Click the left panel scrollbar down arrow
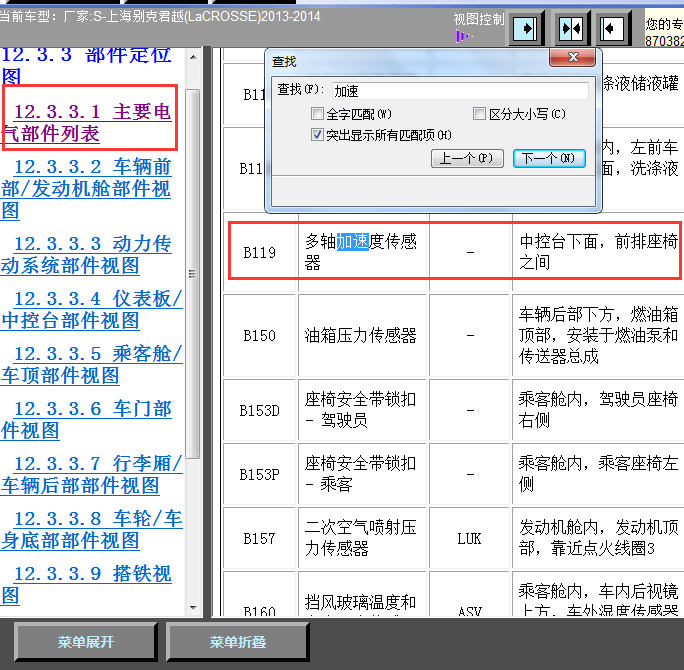 (x=193, y=607)
